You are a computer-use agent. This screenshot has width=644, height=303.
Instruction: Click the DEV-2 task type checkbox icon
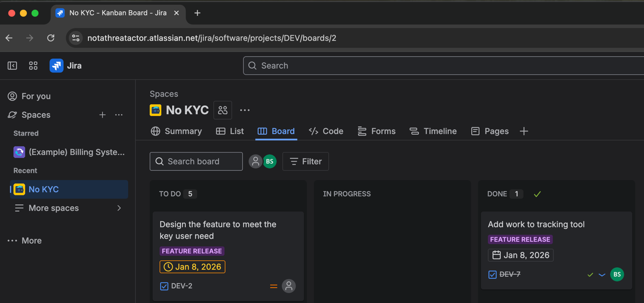coord(164,286)
